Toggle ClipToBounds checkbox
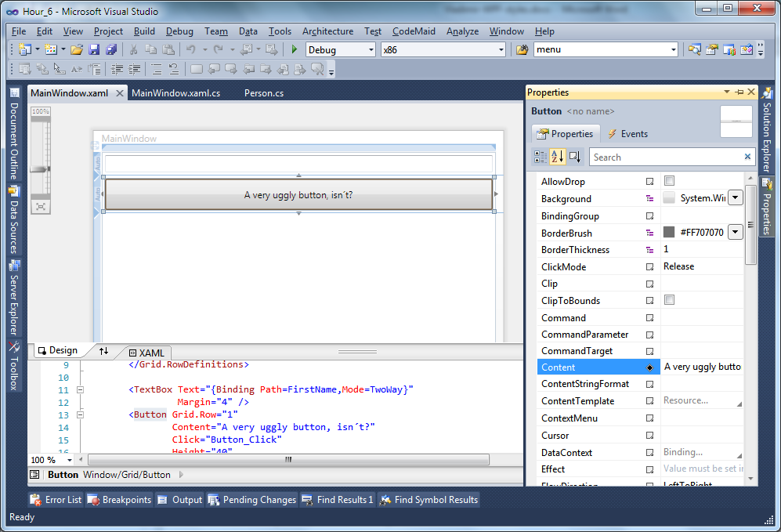 pos(670,300)
